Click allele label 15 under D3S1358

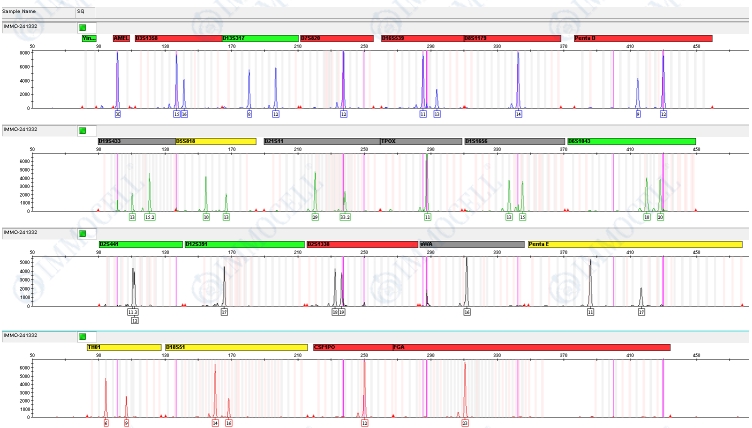point(176,114)
